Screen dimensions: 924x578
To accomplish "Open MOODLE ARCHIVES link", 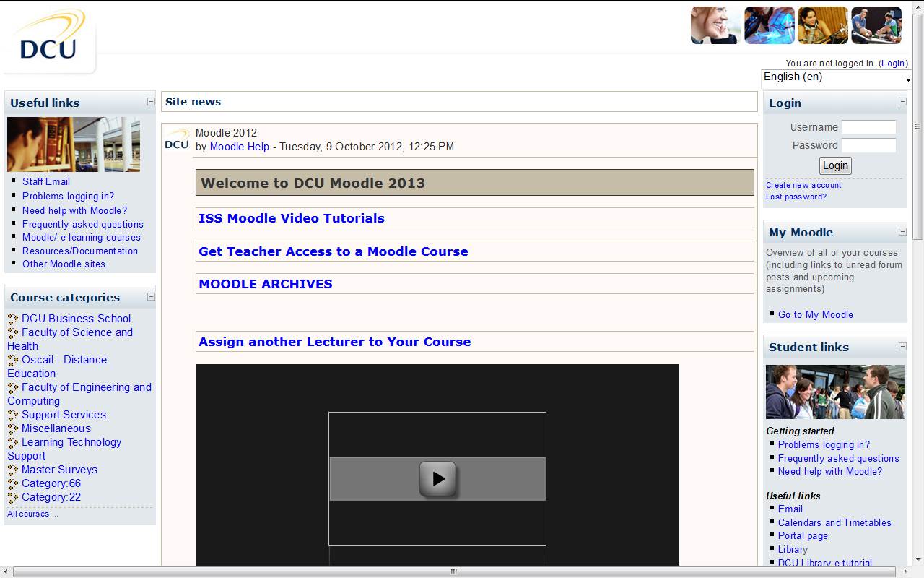I will pyautogui.click(x=266, y=284).
